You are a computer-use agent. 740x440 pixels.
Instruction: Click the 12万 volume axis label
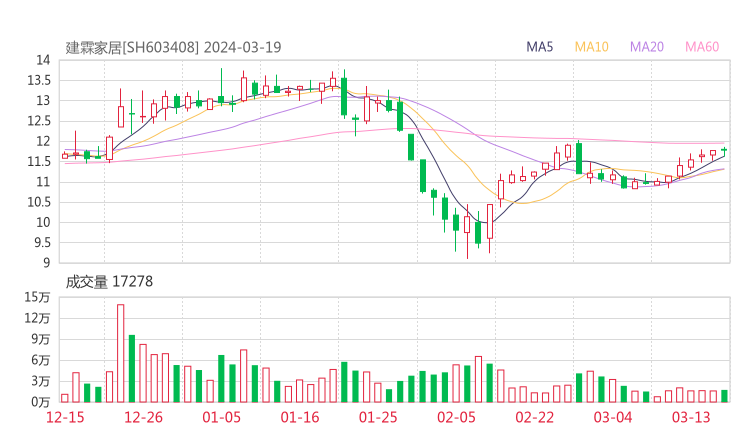37,318
